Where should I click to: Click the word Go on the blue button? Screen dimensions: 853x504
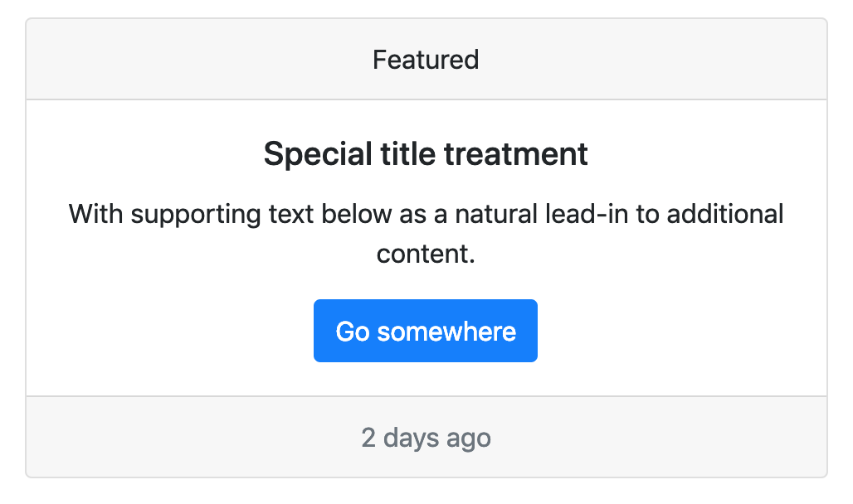coord(353,332)
